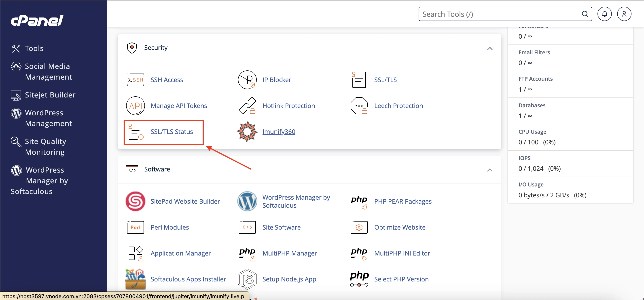Open the PHP PEAR Packages icon
Viewport: 644px width, 300px height.
[x=359, y=202]
